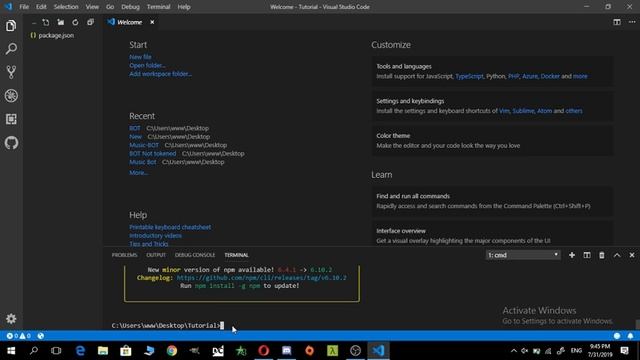This screenshot has width=640, height=360.
Task: Open the Help menu
Action: [184, 7]
